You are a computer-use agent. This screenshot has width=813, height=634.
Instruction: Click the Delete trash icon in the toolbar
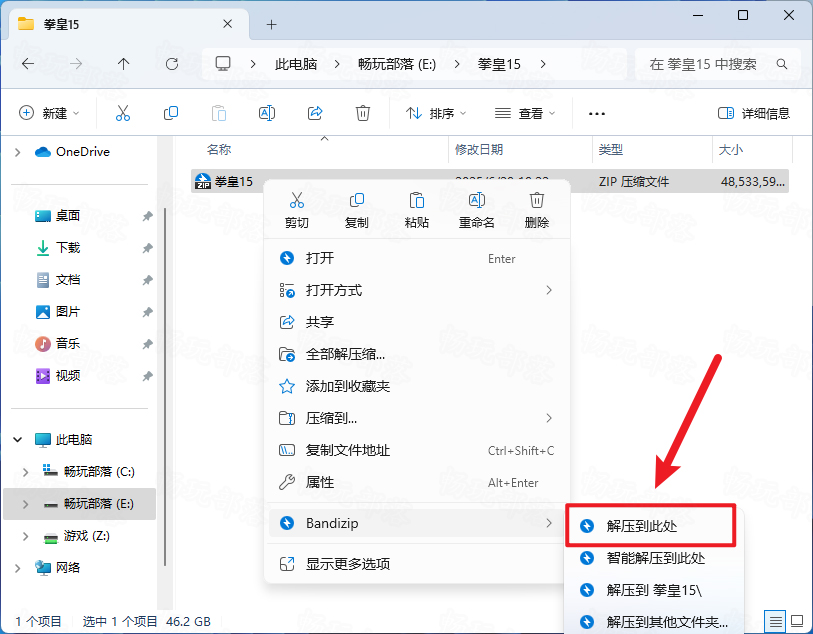pos(362,113)
